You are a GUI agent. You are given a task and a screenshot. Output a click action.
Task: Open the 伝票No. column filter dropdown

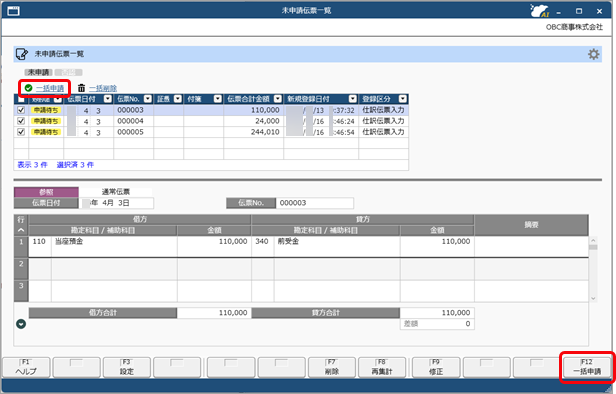pos(148,99)
